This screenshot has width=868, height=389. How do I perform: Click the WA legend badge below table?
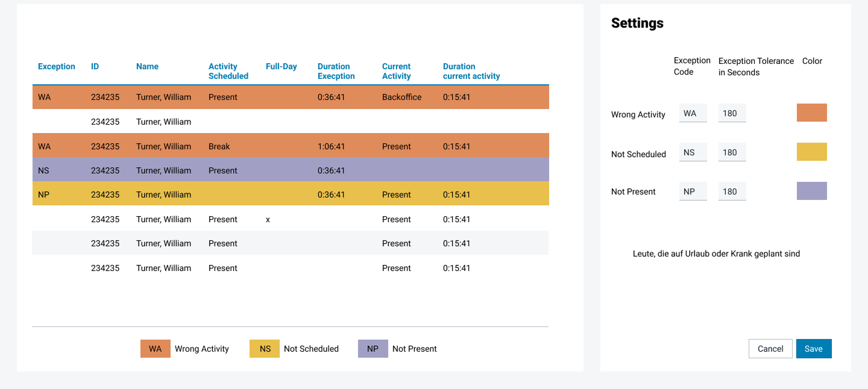click(x=156, y=349)
